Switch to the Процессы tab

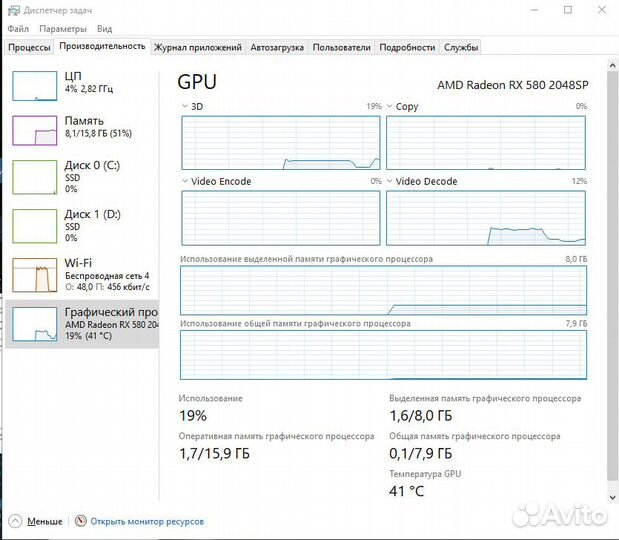click(29, 47)
